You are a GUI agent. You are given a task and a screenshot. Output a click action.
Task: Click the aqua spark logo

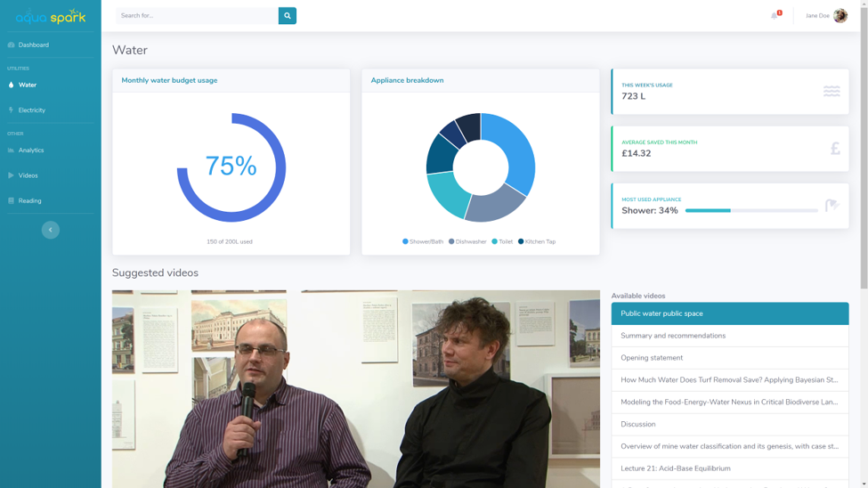click(x=51, y=16)
